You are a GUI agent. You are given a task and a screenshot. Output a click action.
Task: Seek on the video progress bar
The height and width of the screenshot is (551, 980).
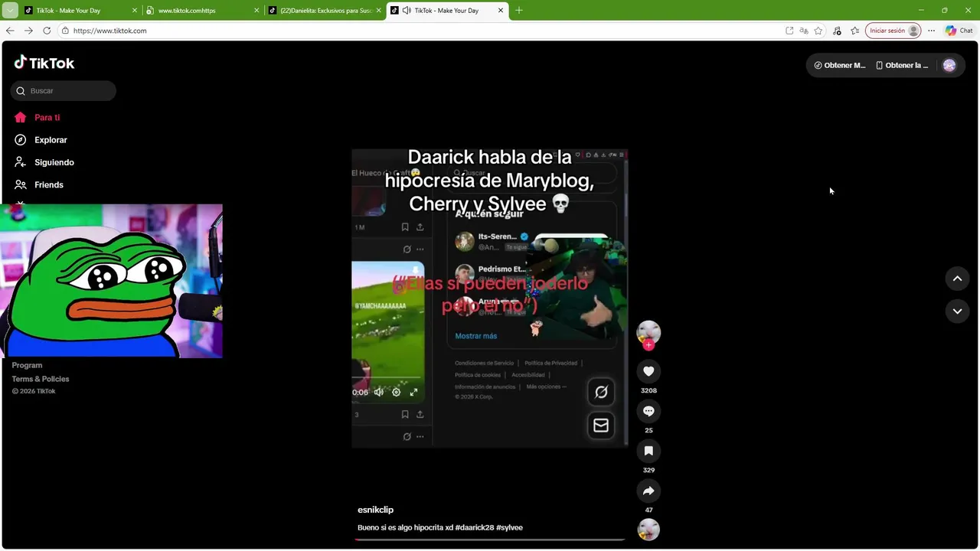point(490,540)
